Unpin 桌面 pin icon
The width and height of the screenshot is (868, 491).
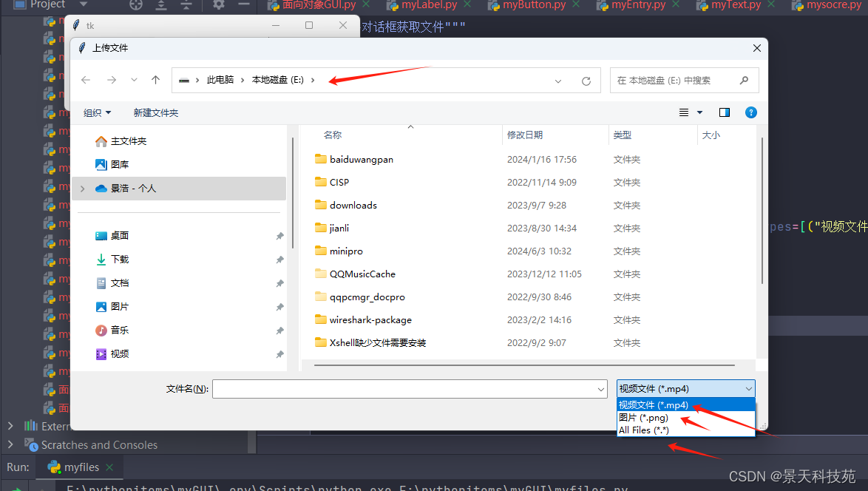click(x=279, y=237)
